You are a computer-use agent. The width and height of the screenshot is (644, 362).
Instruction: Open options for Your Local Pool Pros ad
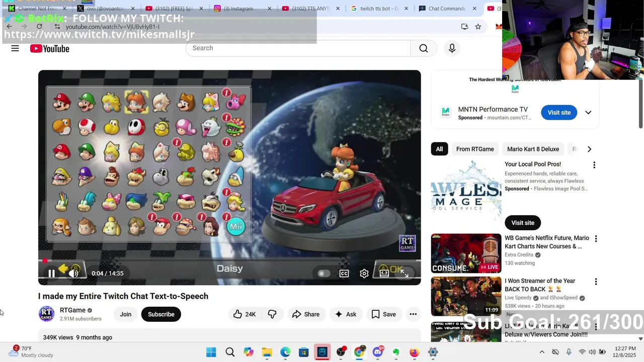click(x=594, y=165)
